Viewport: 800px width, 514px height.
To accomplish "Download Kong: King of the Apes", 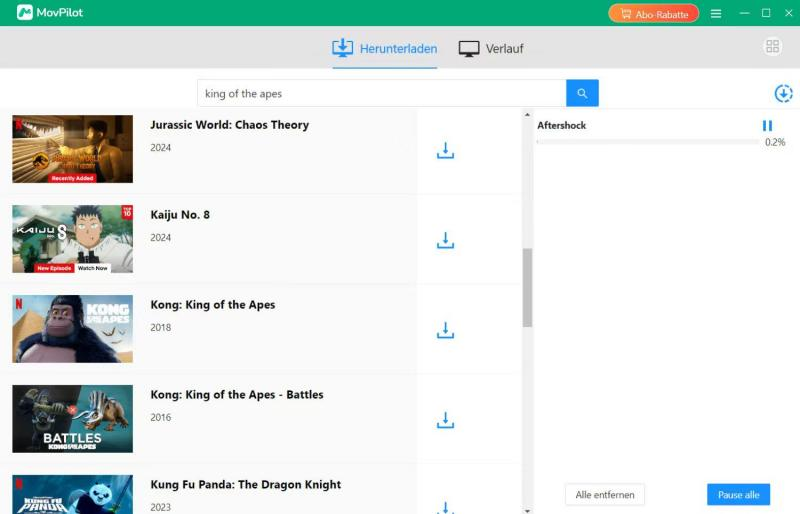I will click(x=445, y=330).
